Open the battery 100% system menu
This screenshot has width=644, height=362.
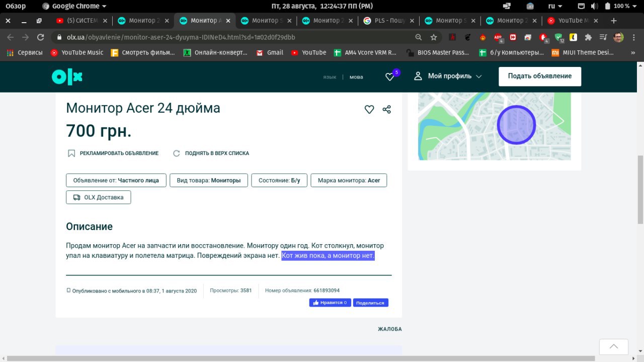coord(621,6)
